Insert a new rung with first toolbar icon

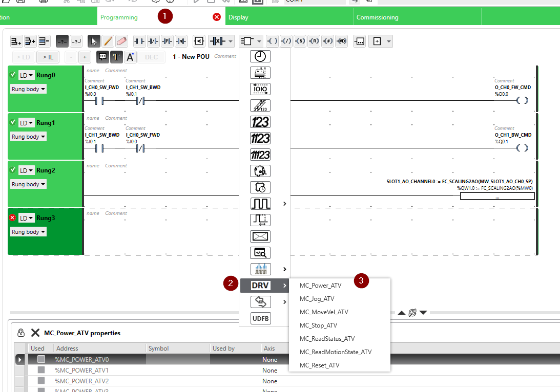(x=16, y=41)
